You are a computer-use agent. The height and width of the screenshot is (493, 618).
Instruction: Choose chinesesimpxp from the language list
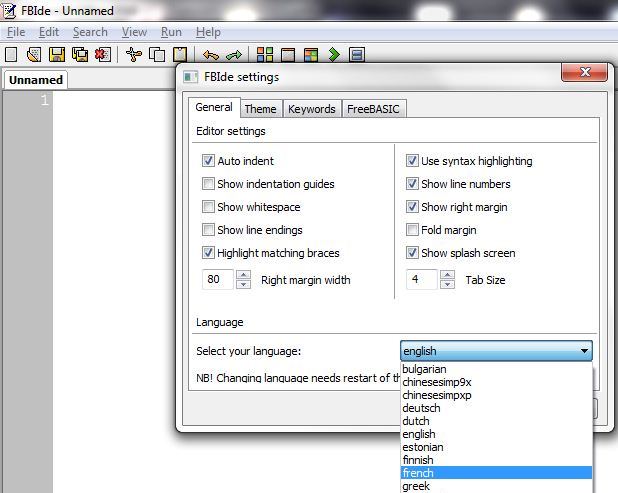click(496, 395)
